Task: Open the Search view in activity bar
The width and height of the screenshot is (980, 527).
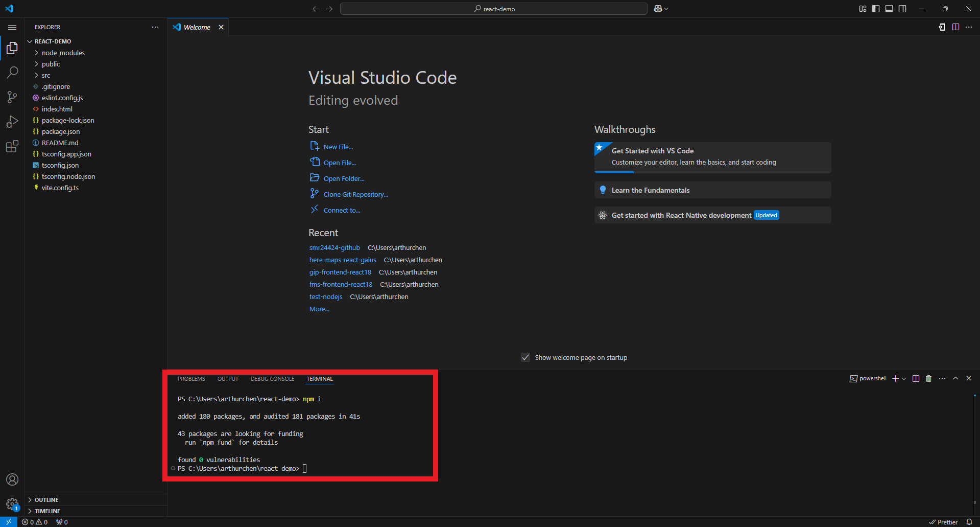Action: click(x=12, y=73)
